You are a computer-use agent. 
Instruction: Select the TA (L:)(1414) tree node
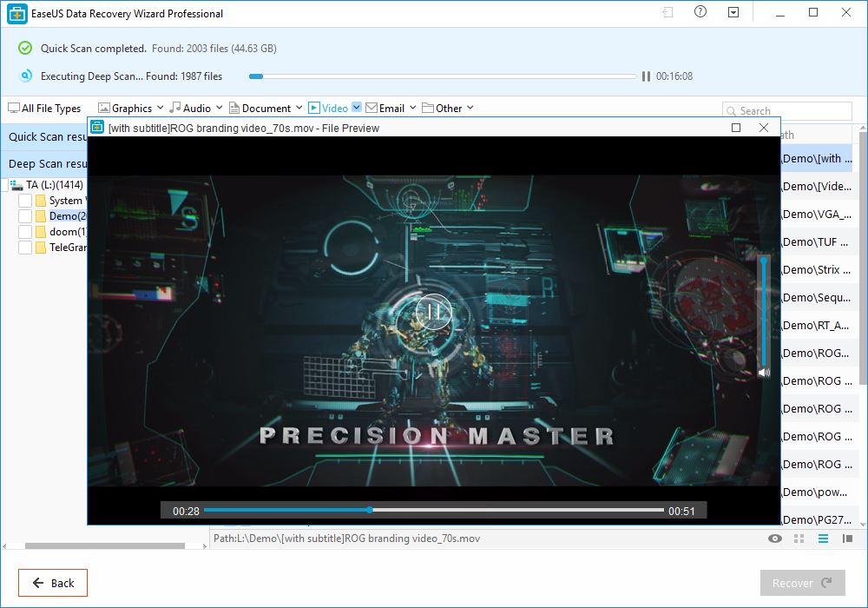[x=54, y=185]
